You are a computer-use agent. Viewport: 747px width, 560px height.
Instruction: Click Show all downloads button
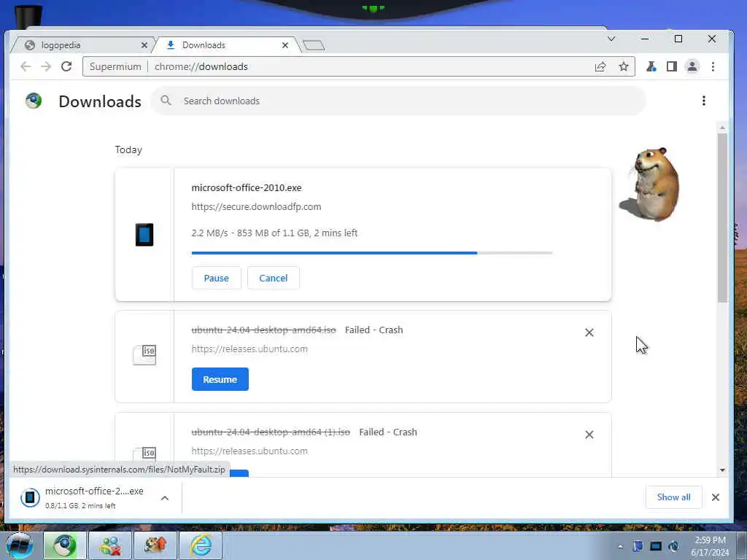(673, 497)
